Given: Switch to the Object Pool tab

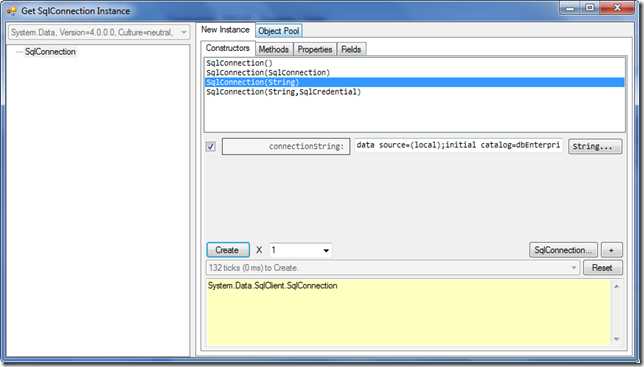Looking at the screenshot, I should (279, 31).
